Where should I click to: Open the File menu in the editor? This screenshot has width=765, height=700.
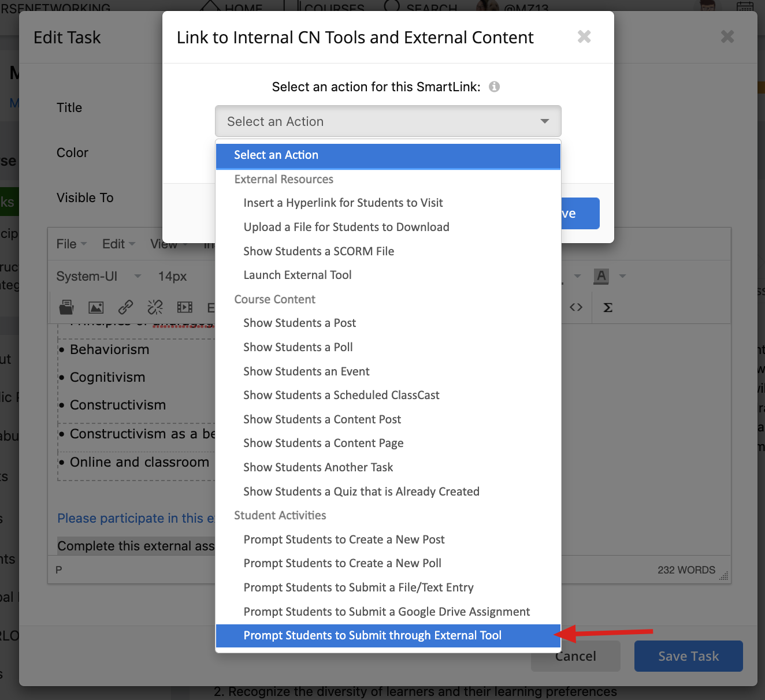click(71, 244)
